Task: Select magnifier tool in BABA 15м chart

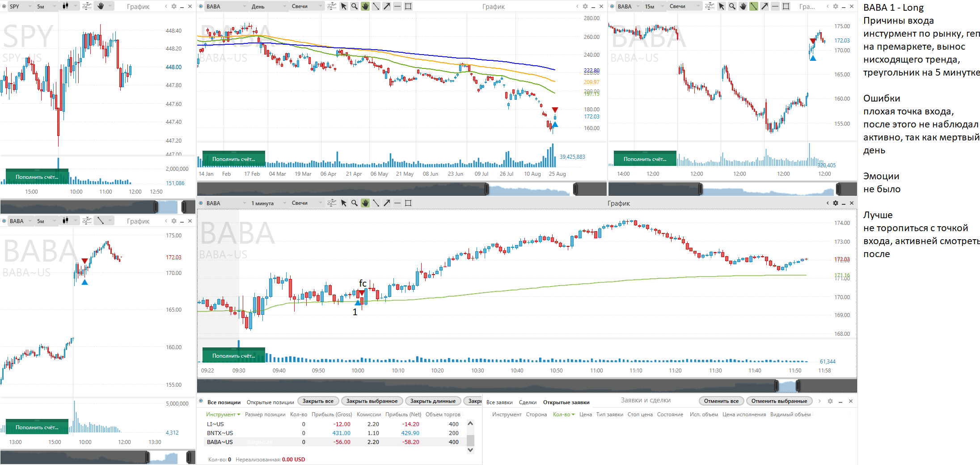Action: tap(732, 6)
